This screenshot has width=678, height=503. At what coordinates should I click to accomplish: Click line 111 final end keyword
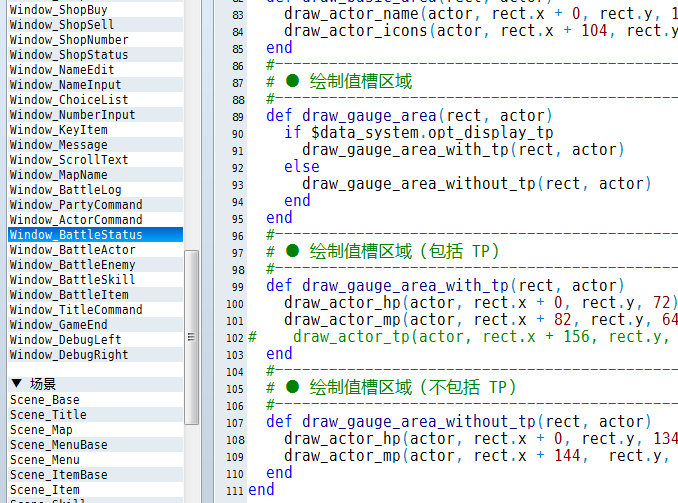(261, 490)
